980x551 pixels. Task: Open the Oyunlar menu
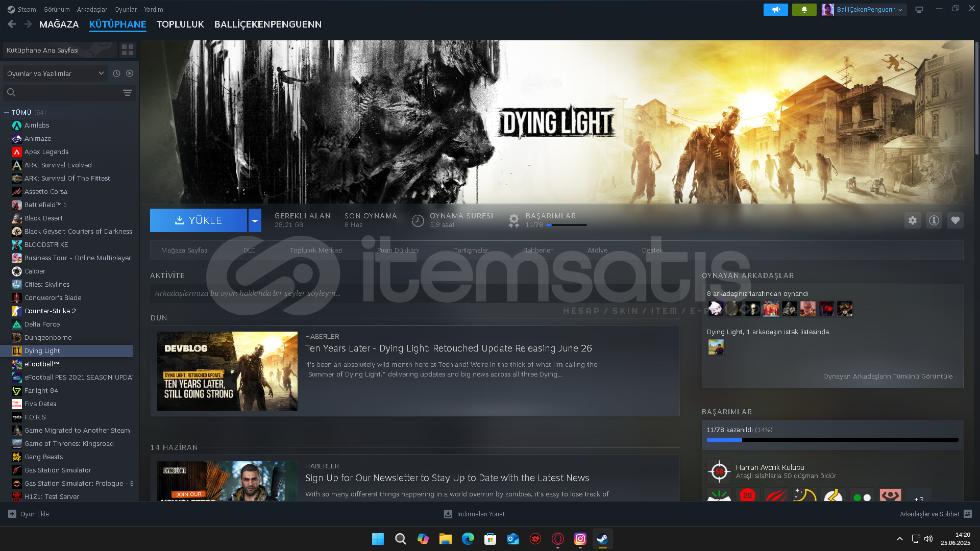[x=126, y=9]
